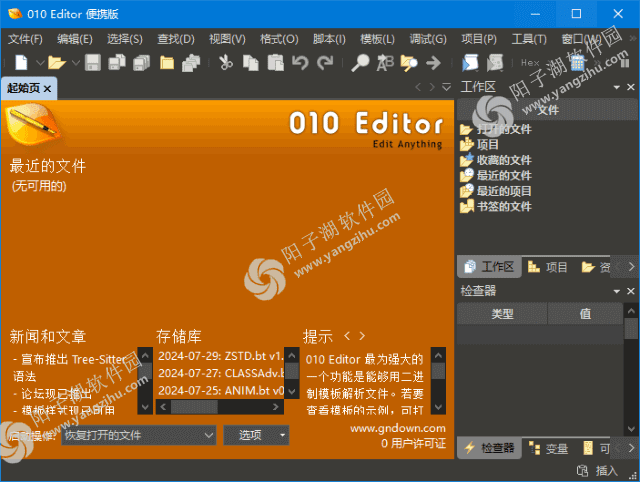Click the repository list horizontal scrollbar
640x482 pixels.
click(x=220, y=406)
